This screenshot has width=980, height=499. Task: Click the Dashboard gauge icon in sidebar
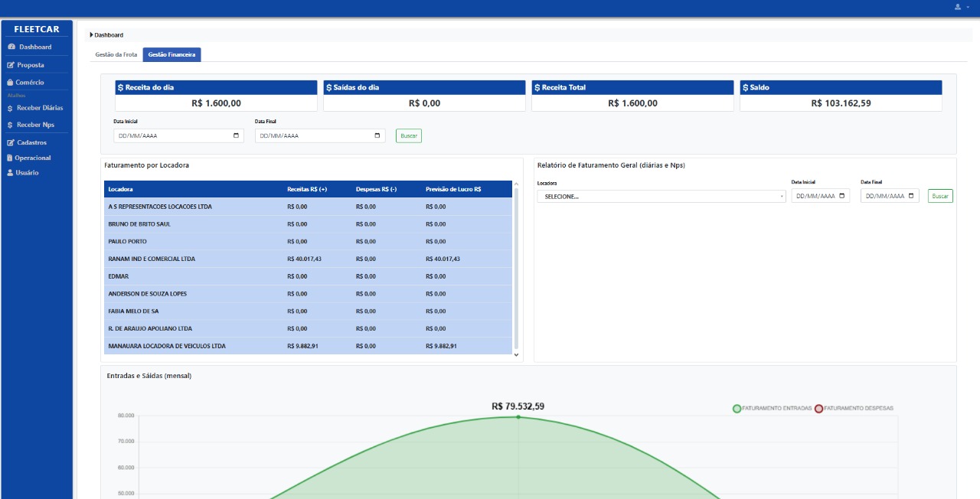pyautogui.click(x=11, y=47)
